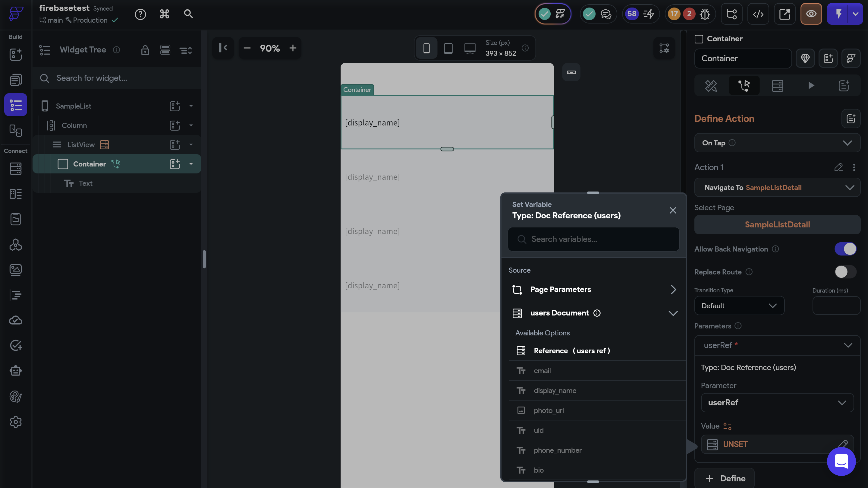Click the zoom in plus button
Screen dimensions: 868x488
pos(293,48)
